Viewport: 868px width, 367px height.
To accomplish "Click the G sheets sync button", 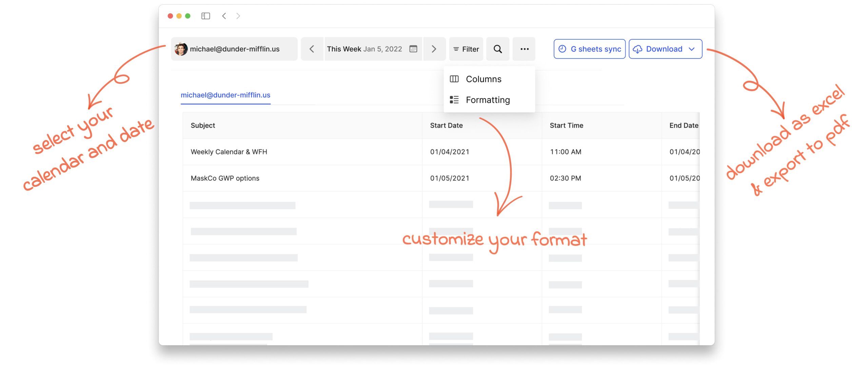I will tap(590, 49).
